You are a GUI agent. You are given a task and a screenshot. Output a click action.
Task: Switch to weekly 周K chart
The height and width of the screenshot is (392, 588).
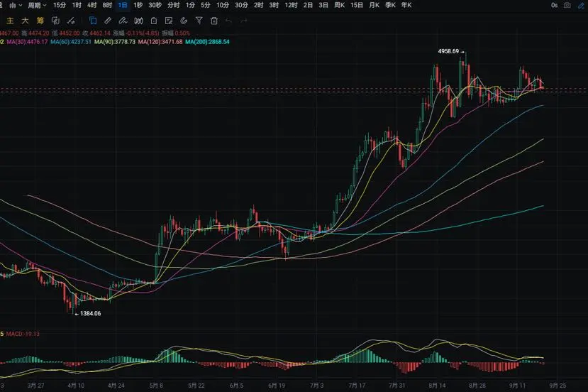click(339, 5)
